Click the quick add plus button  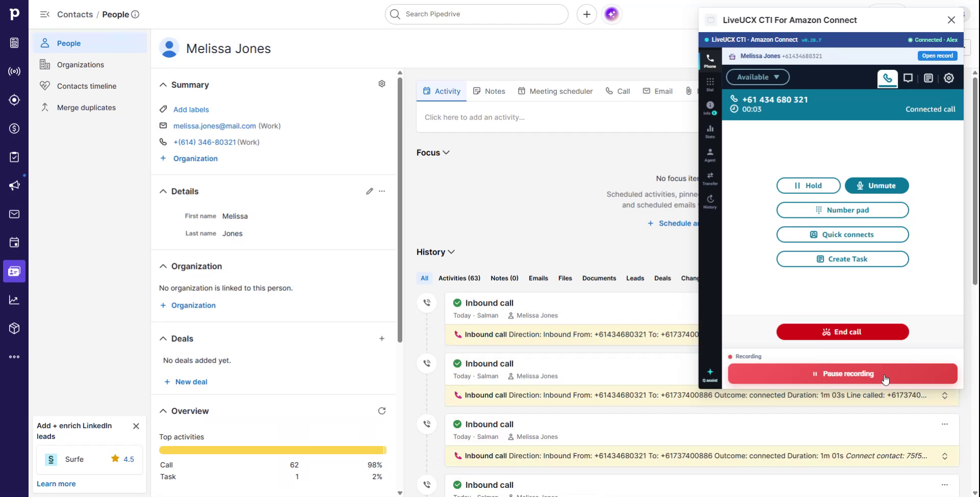coord(586,14)
